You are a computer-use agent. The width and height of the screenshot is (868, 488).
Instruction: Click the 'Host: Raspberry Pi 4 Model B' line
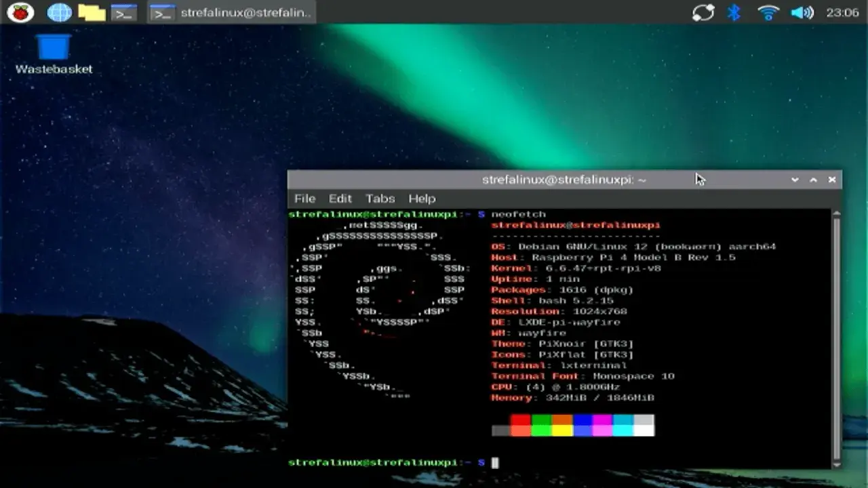(613, 258)
